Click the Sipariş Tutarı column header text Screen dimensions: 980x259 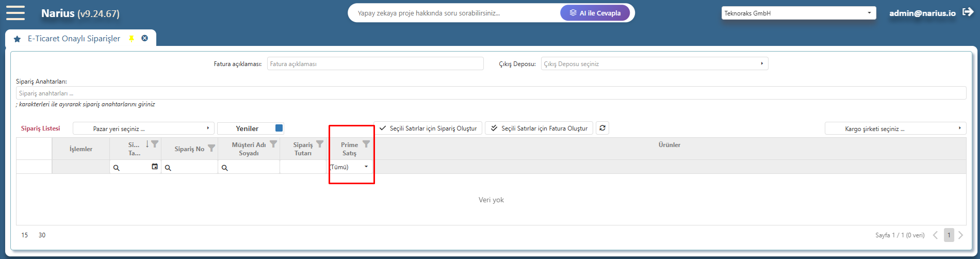pyautogui.click(x=303, y=149)
